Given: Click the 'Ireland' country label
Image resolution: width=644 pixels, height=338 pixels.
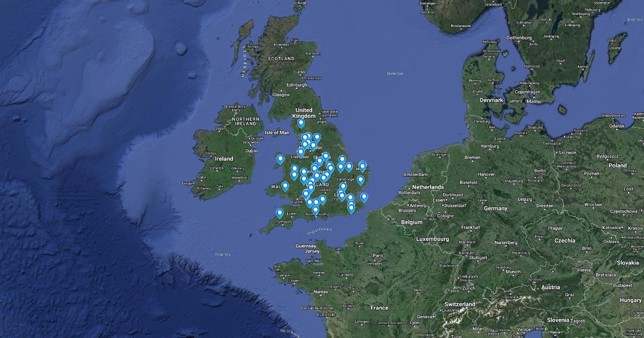Looking at the screenshot, I should pyautogui.click(x=224, y=159).
